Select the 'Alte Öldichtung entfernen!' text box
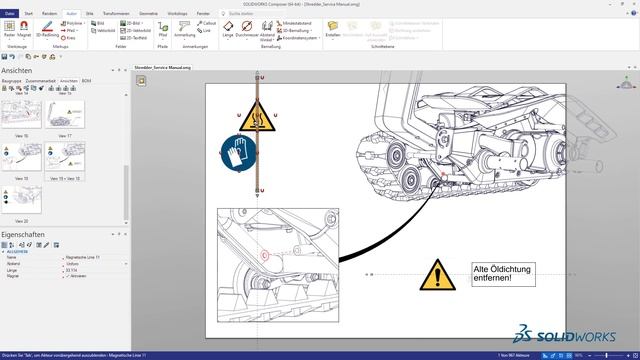Image resolution: width=640 pixels, height=360 pixels. pos(503,274)
